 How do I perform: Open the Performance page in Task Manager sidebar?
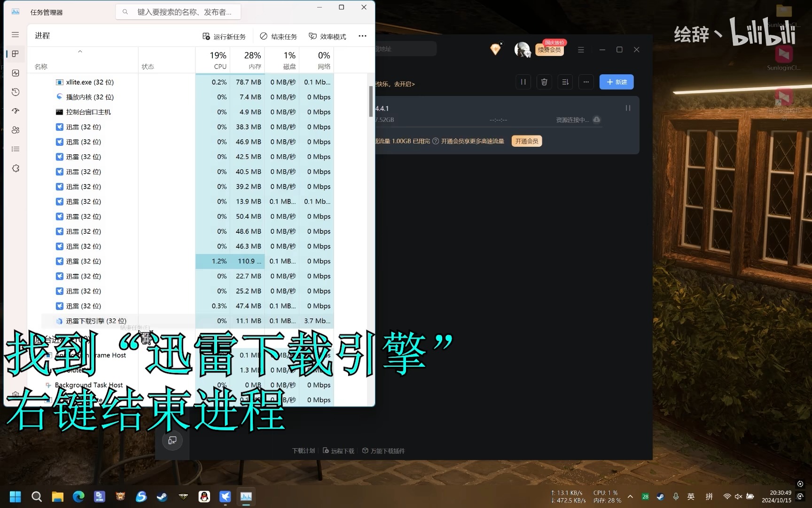(15, 73)
